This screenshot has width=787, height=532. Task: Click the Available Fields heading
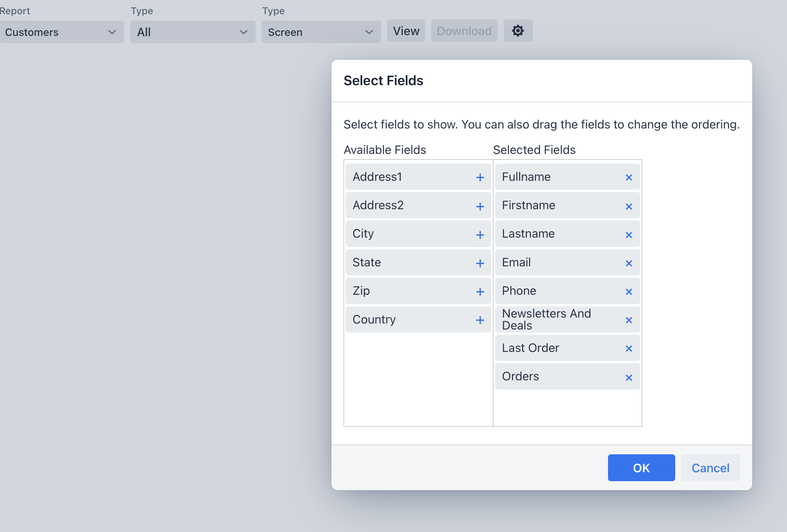point(385,150)
